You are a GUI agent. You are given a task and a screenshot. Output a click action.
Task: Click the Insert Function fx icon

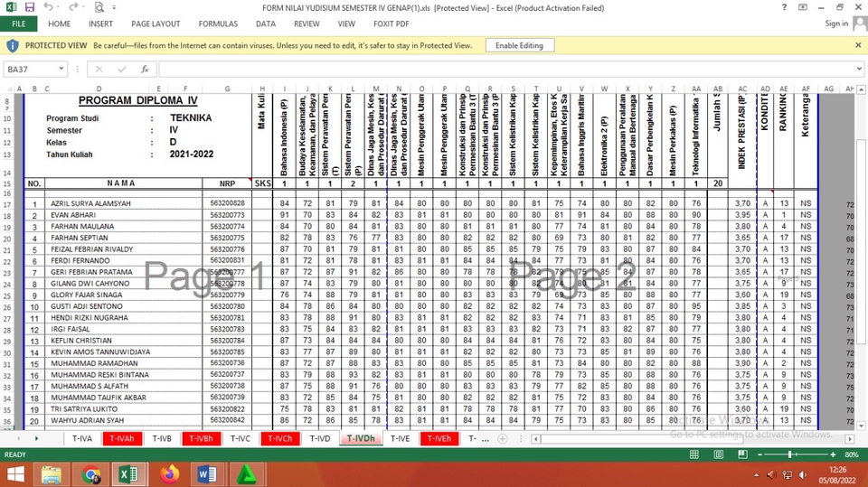tap(145, 70)
